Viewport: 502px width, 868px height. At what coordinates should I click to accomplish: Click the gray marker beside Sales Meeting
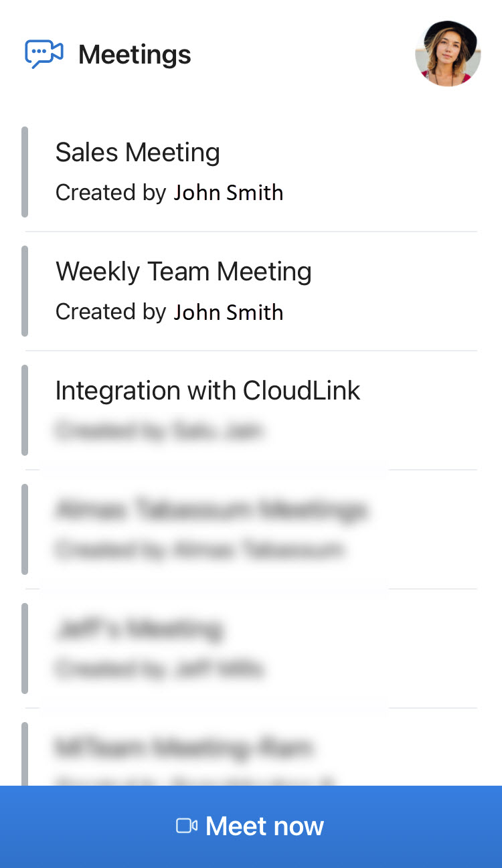(x=25, y=172)
